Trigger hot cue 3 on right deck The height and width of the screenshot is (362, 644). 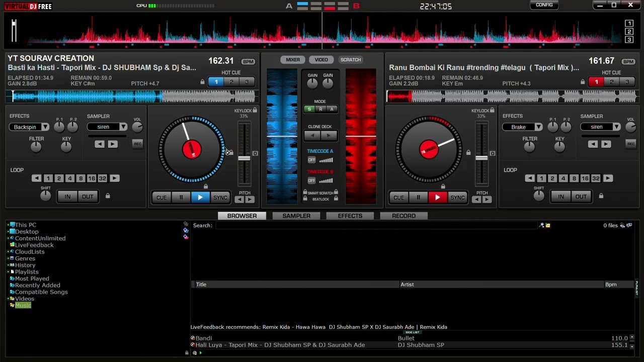tap(627, 82)
